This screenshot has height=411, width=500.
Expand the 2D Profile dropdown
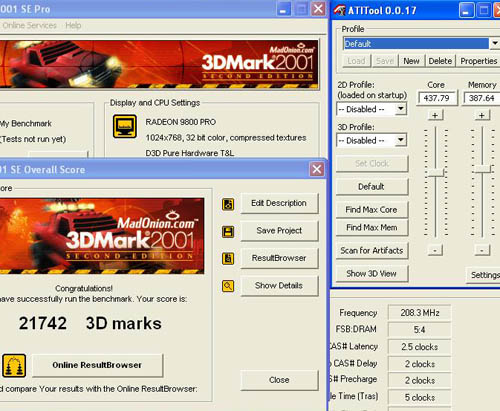[x=401, y=109]
